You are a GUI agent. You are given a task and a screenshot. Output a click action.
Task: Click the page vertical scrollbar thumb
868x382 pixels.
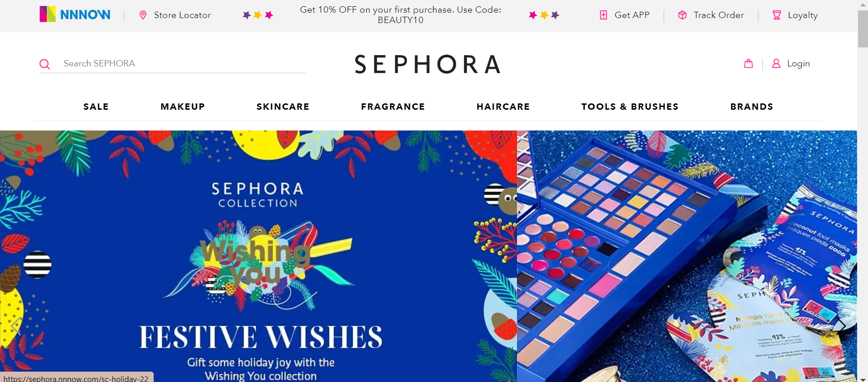tap(863, 28)
